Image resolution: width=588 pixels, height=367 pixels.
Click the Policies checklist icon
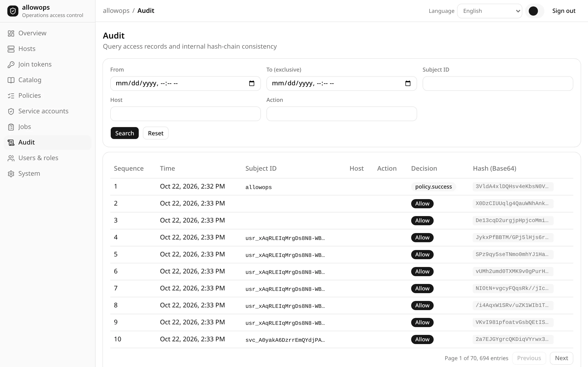(x=11, y=96)
